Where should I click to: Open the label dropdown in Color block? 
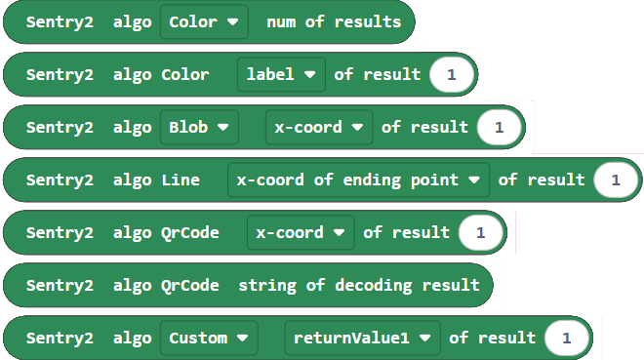281,74
